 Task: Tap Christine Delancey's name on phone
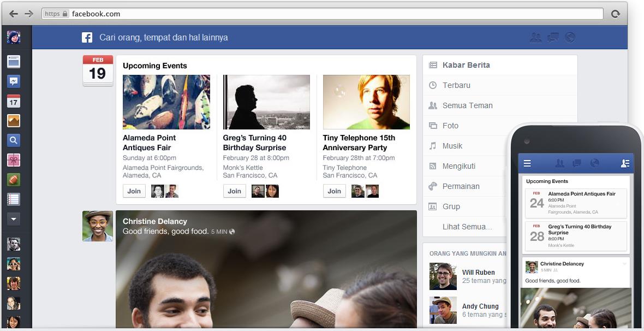[x=562, y=264]
